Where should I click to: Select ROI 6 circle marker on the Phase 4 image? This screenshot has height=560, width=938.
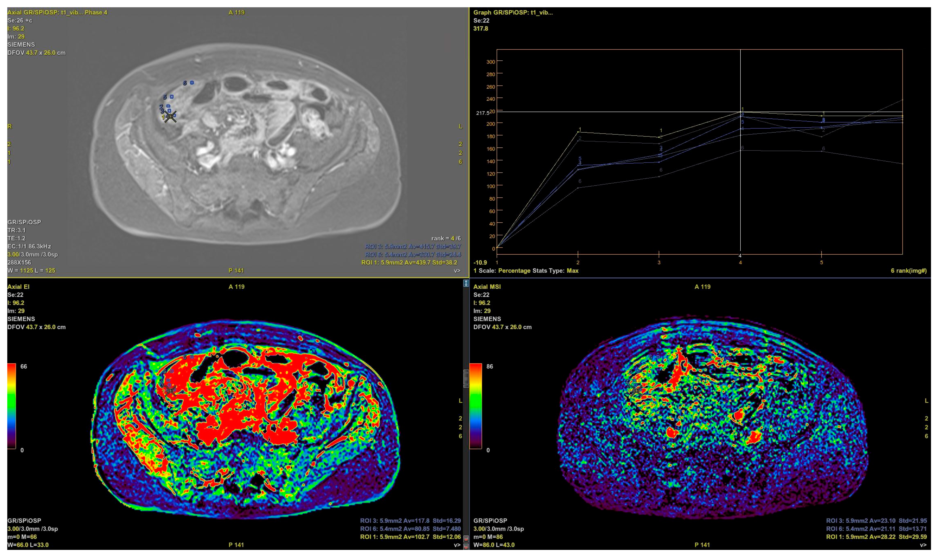click(192, 83)
